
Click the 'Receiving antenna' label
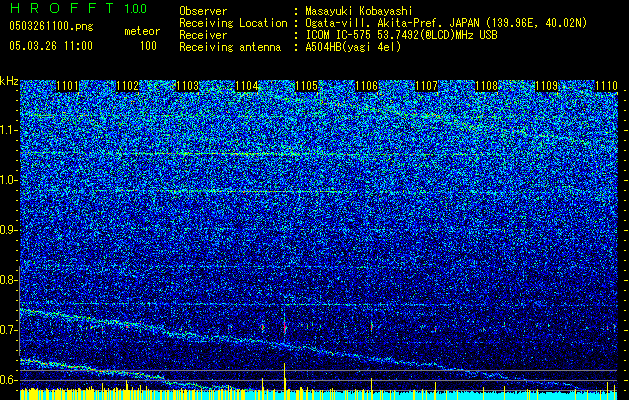(230, 47)
